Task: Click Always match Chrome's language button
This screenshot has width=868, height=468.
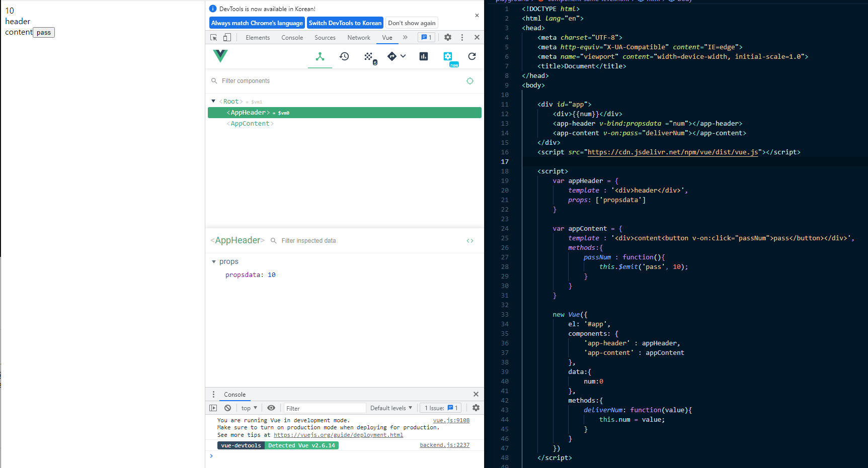Action: [x=257, y=23]
